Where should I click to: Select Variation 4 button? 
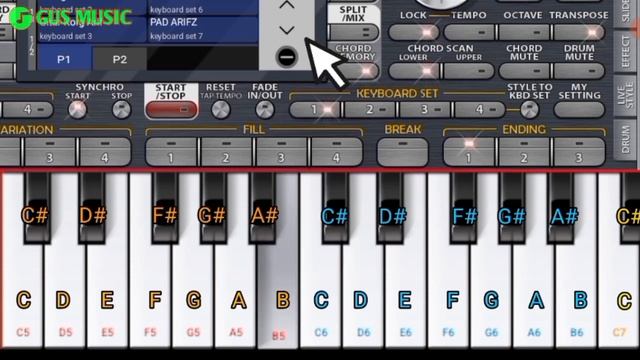pyautogui.click(x=105, y=151)
